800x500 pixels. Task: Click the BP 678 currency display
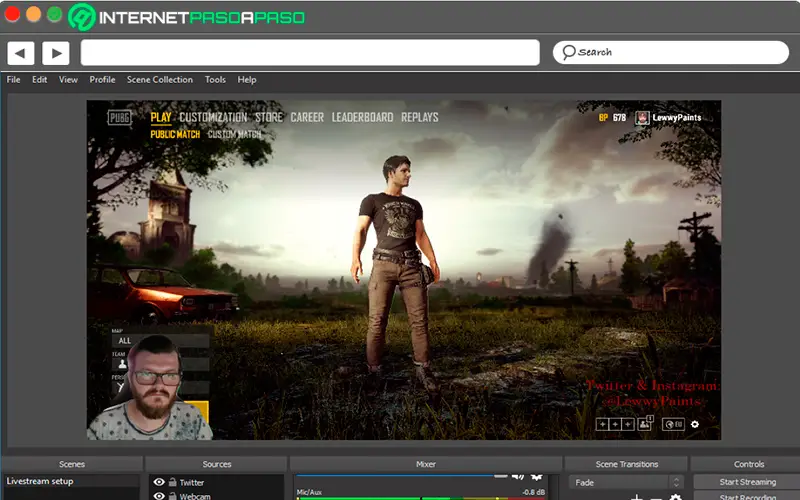[612, 118]
